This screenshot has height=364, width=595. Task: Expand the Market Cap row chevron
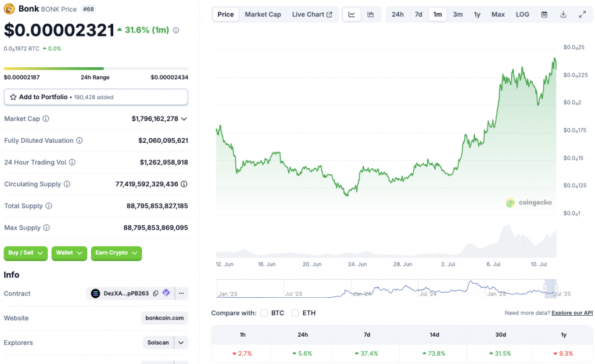tap(185, 118)
